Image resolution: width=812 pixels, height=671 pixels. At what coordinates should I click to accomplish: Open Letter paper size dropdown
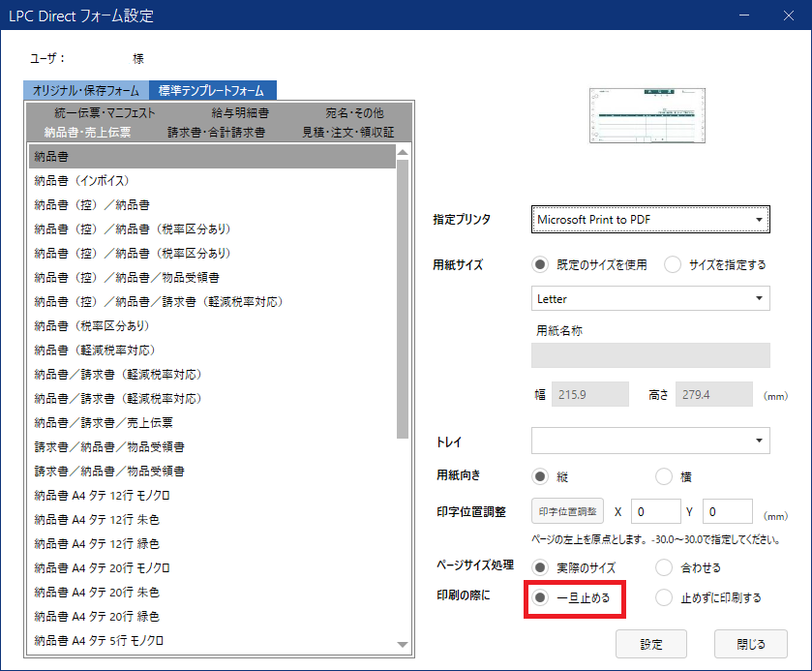click(650, 298)
